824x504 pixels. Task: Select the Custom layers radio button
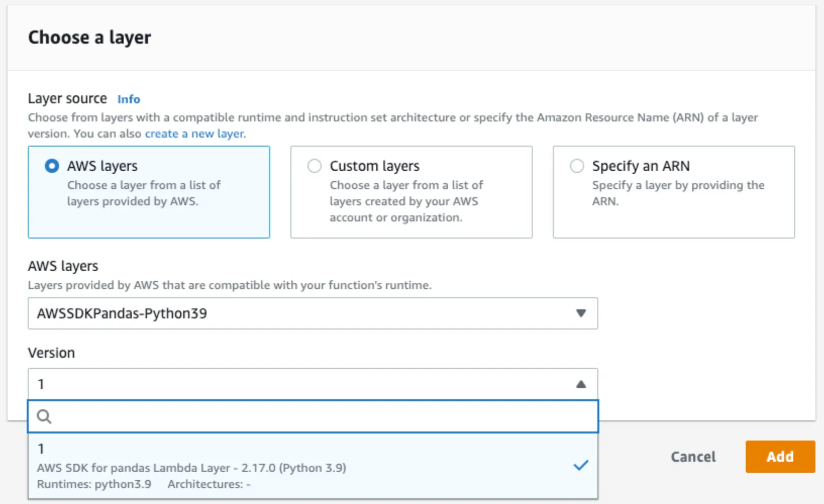point(315,166)
